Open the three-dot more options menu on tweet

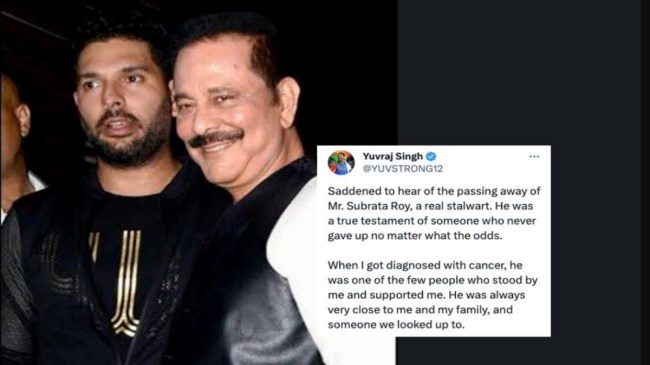click(534, 156)
